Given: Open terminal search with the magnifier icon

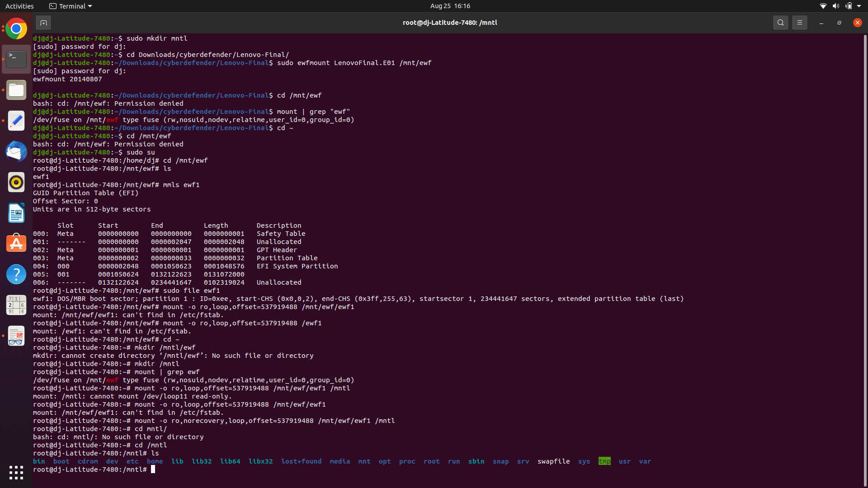Looking at the screenshot, I should pyautogui.click(x=780, y=22).
